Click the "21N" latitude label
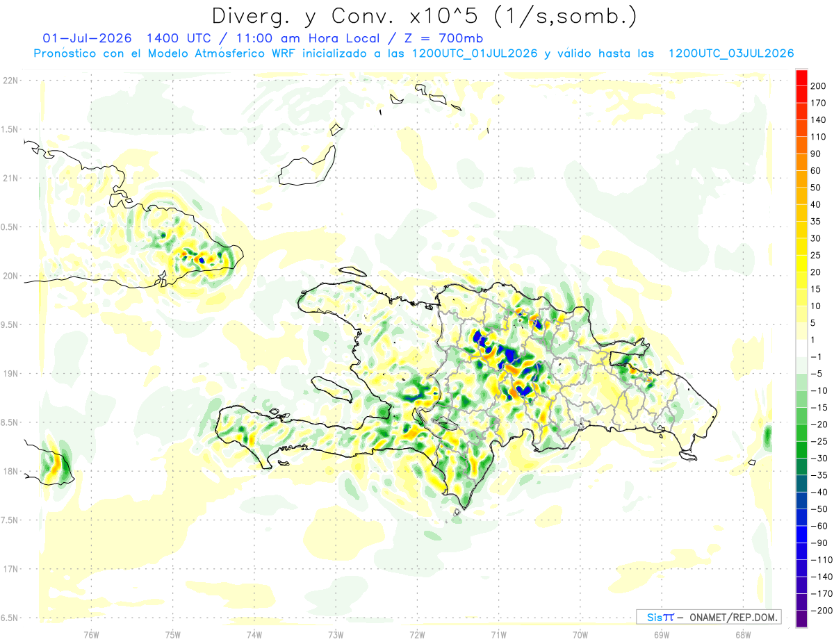This screenshot has height=644, width=834. click(11, 179)
